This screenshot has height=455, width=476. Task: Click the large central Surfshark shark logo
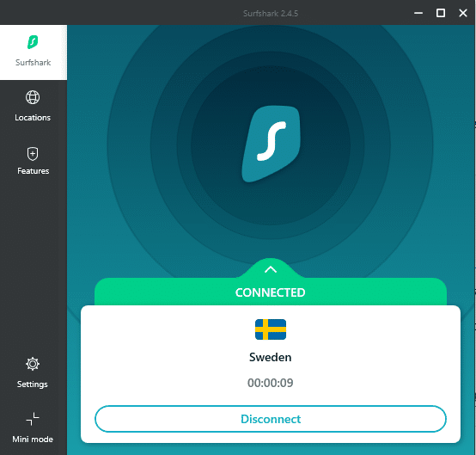click(271, 144)
